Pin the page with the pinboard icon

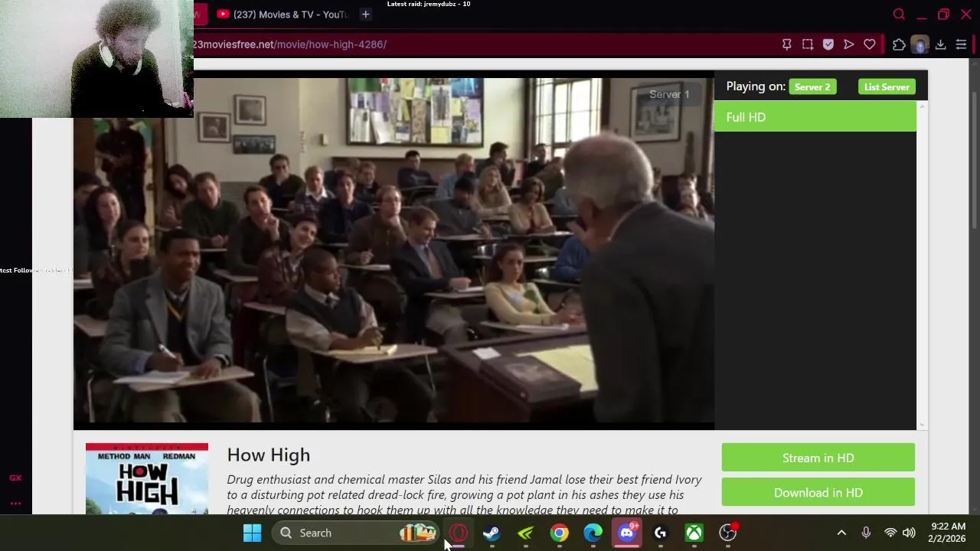click(786, 44)
